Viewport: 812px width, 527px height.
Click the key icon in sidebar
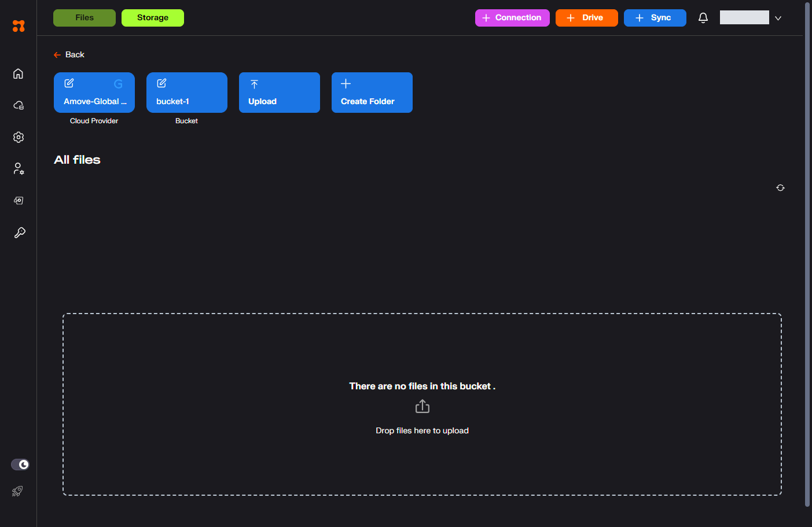(x=19, y=233)
